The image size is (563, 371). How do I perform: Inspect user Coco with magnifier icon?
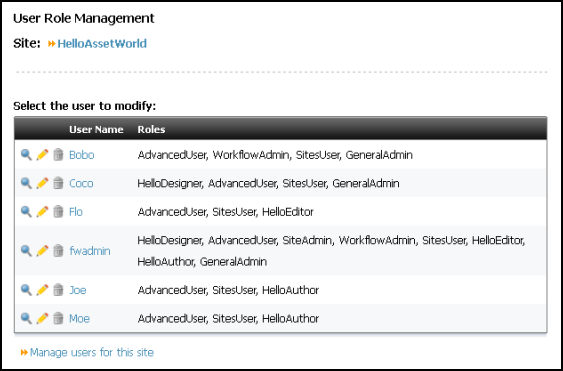point(26,183)
